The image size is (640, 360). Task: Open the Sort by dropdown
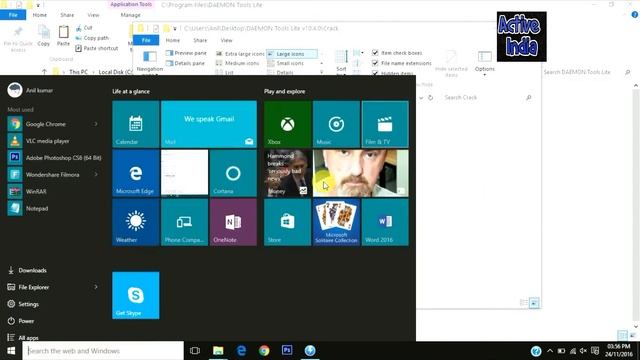341,61
